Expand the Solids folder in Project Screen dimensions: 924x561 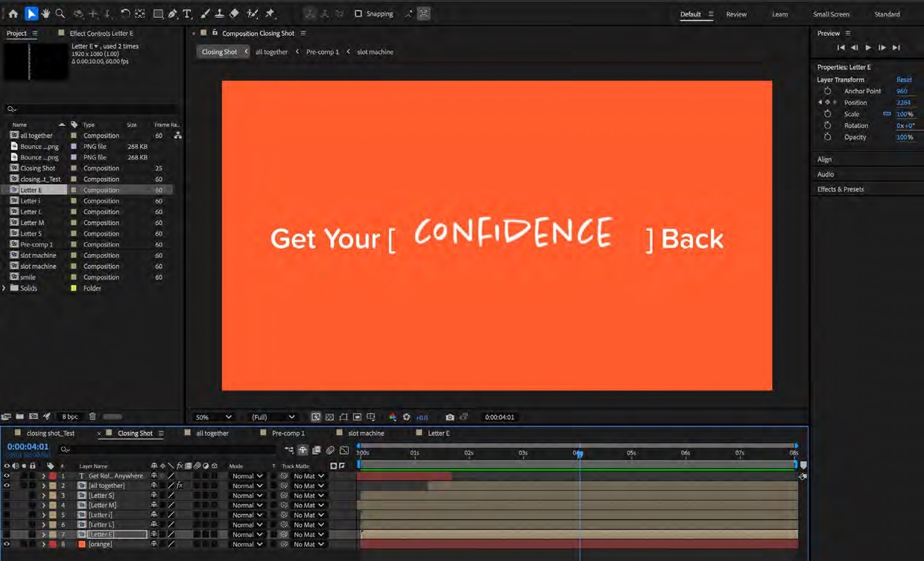pos(4,288)
